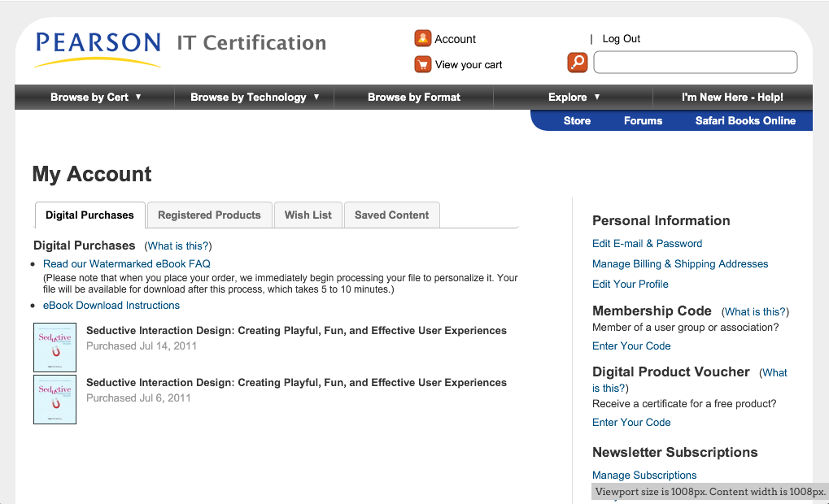This screenshot has width=829, height=504.
Task: Expand the Browse by Cert dropdown arrow
Action: tap(138, 98)
